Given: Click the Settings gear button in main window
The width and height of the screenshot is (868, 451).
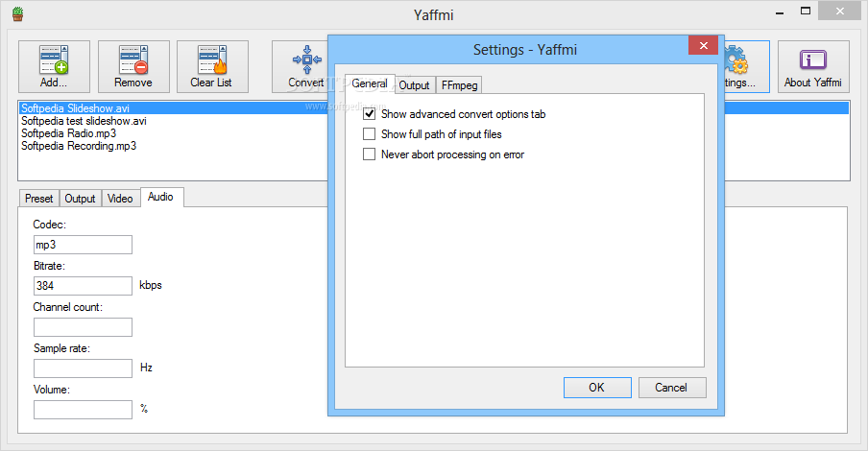Looking at the screenshot, I should (747, 66).
